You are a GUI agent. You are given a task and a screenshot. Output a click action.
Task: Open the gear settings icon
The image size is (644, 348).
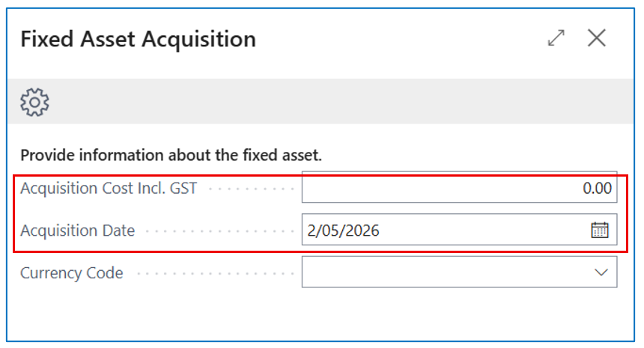point(34,102)
